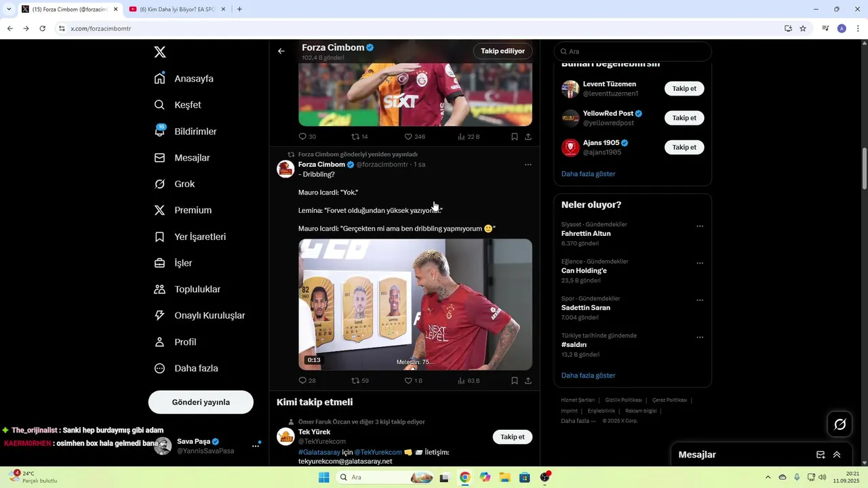Click the floating Grok button

pyautogui.click(x=840, y=424)
